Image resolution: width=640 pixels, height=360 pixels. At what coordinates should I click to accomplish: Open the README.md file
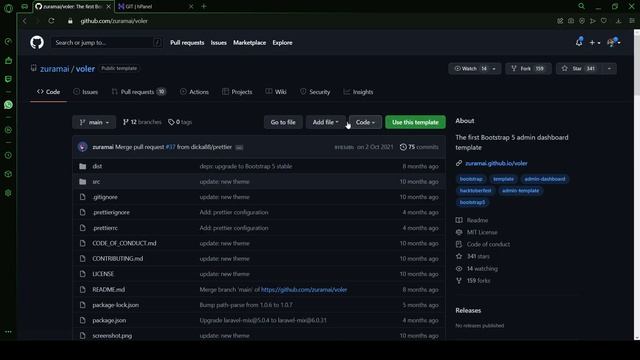point(109,289)
